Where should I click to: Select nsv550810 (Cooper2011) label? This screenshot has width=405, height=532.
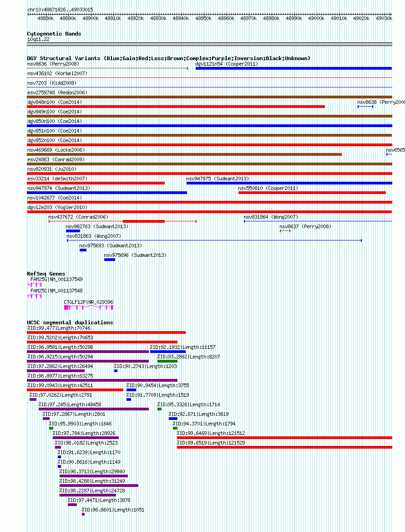pos(268,188)
